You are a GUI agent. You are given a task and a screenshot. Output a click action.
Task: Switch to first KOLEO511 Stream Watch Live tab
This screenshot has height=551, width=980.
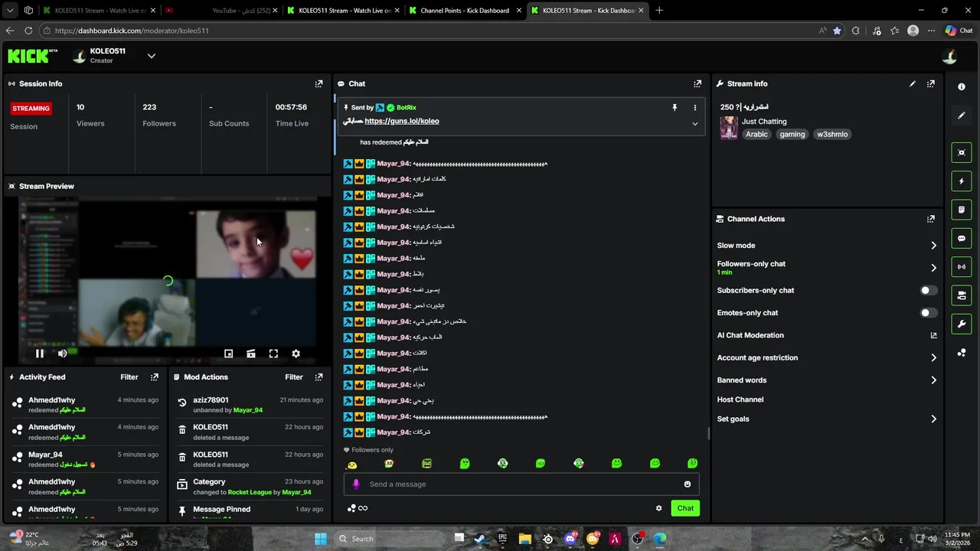click(x=100, y=11)
